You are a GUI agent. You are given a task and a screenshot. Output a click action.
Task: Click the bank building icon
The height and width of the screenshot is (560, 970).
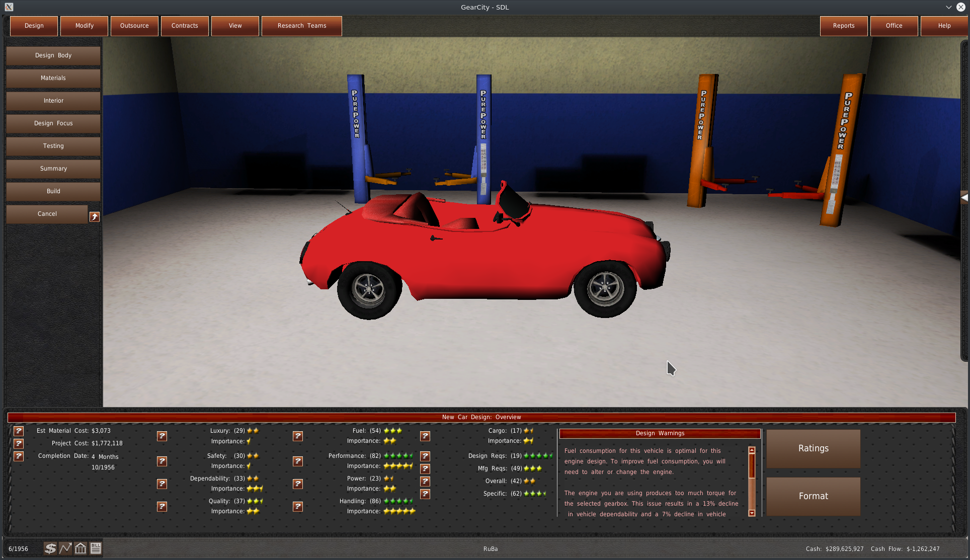(80, 548)
